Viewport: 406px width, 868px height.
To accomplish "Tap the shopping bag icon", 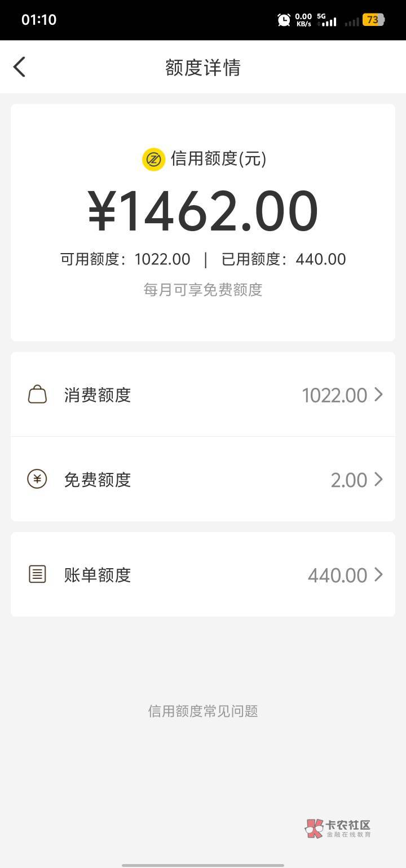I will click(37, 395).
